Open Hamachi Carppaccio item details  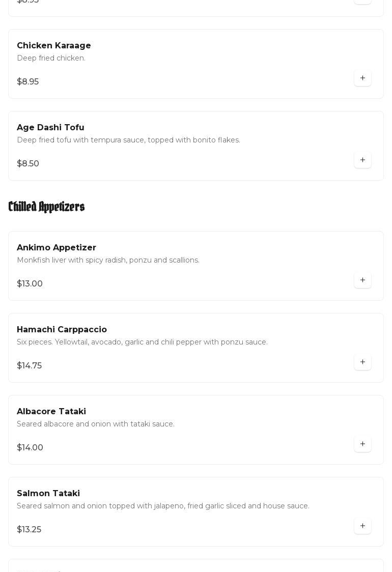[62, 330]
